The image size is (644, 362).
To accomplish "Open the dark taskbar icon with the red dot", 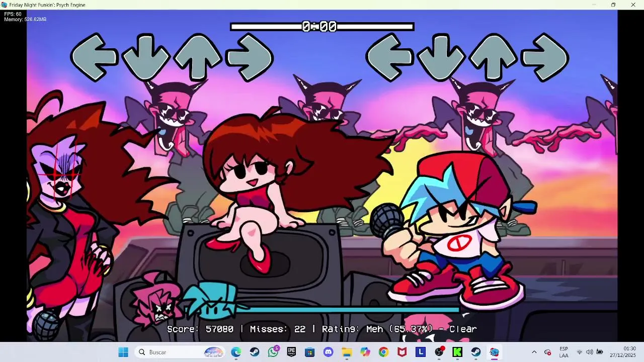I will tap(439, 352).
